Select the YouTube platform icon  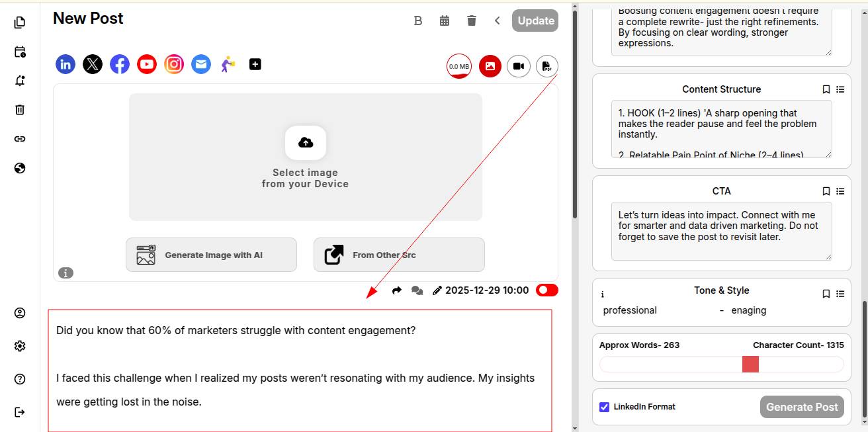147,64
